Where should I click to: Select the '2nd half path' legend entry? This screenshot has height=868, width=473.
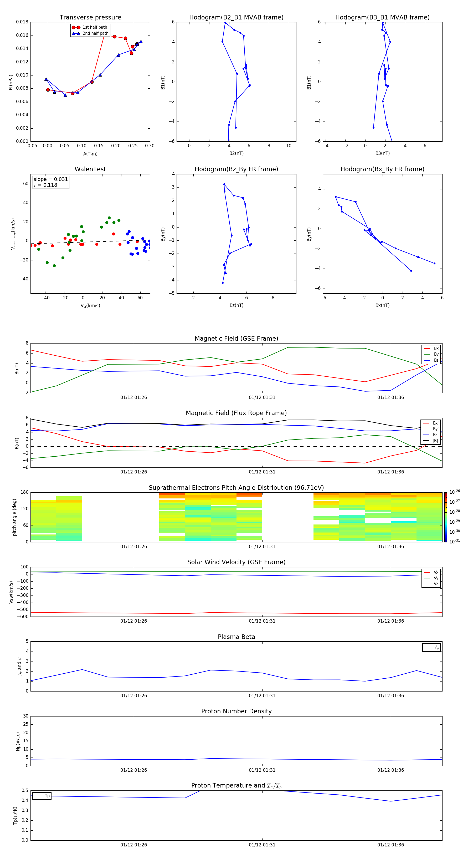click(x=90, y=33)
